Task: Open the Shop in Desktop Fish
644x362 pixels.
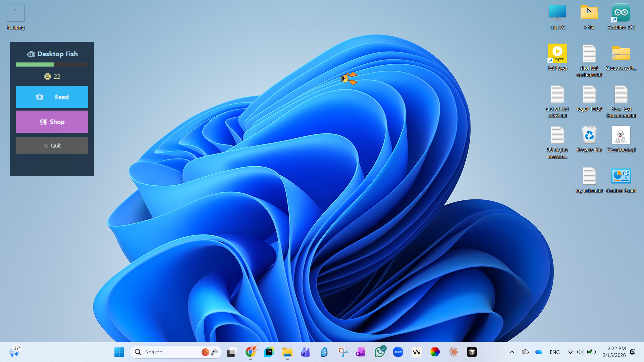Action: (52, 122)
